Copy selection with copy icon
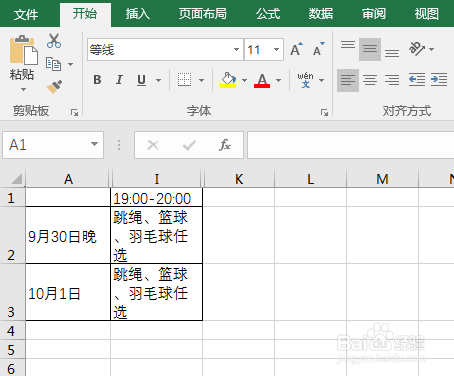 [53, 64]
